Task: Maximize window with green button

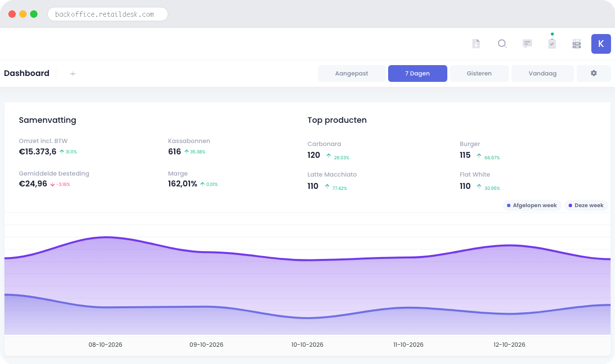Action: [34, 14]
